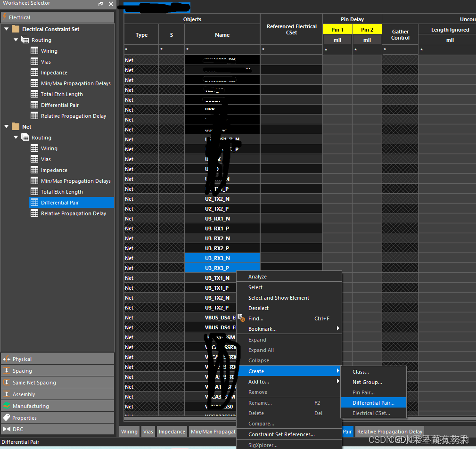Undock the Worksheet Selector panel
The width and height of the screenshot is (476, 449).
[x=100, y=4]
